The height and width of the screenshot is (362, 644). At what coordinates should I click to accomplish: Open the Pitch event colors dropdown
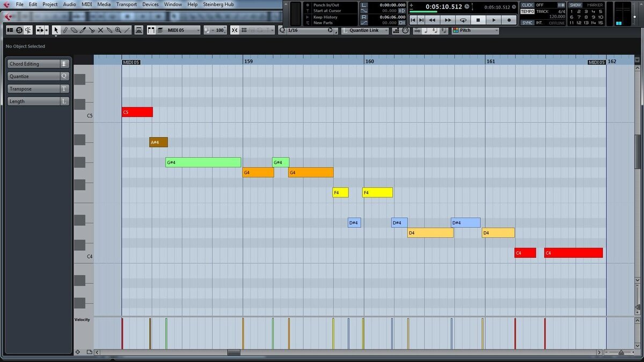pos(475,31)
